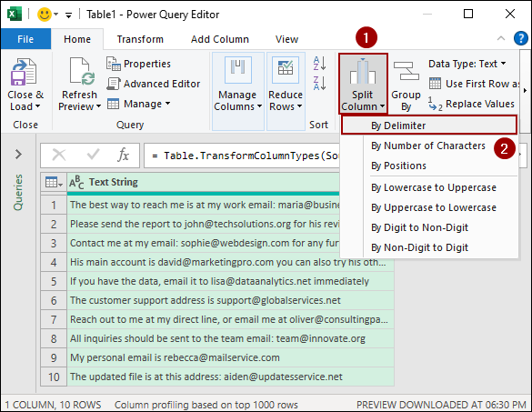Click cell containing sophie@webdesign.com
This screenshot has width=532, height=412.
(204, 244)
